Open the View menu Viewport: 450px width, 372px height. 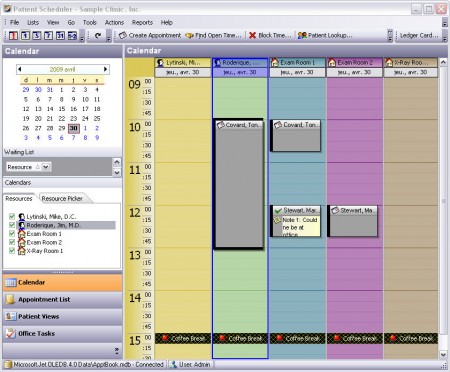(53, 23)
